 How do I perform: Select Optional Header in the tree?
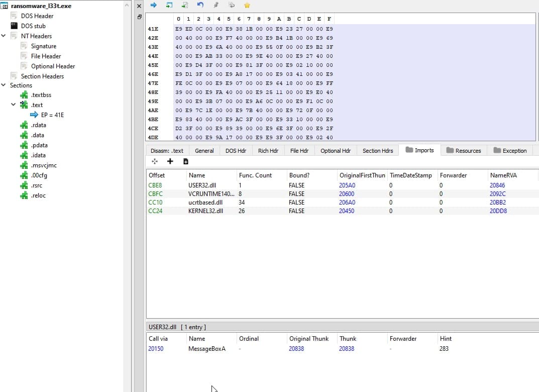(53, 66)
